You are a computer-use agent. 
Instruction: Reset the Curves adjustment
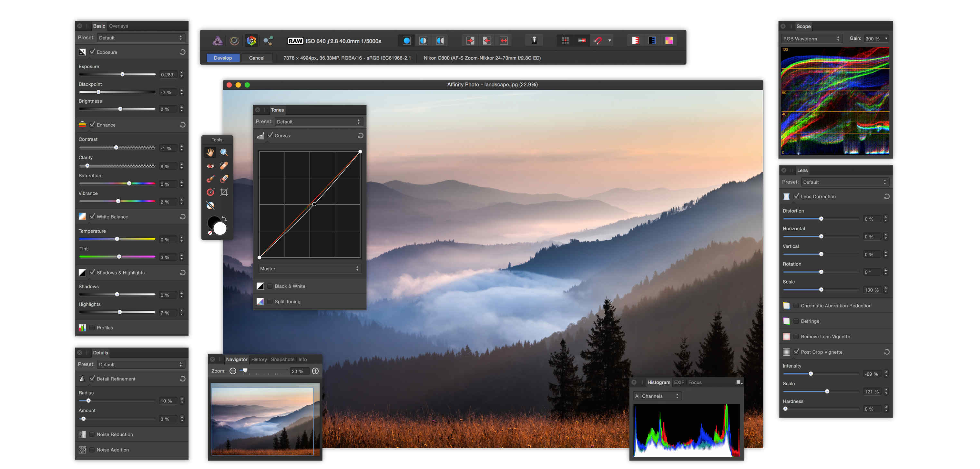coord(360,136)
